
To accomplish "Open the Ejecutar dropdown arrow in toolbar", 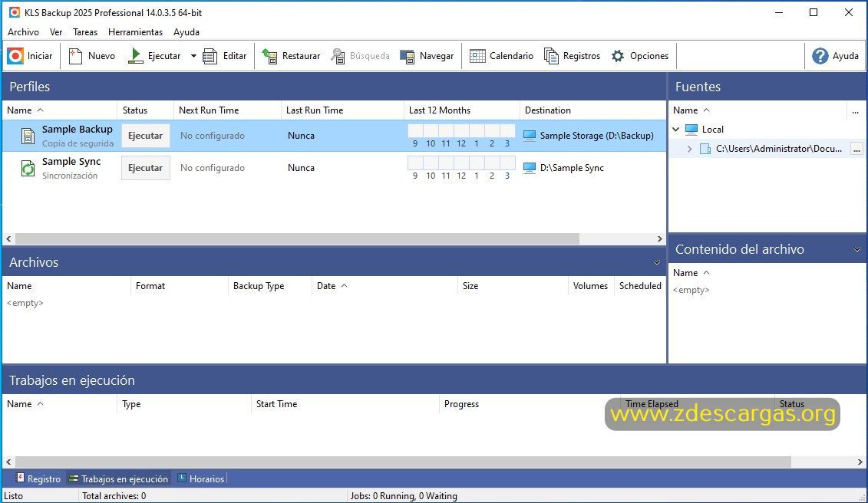I will (x=193, y=56).
